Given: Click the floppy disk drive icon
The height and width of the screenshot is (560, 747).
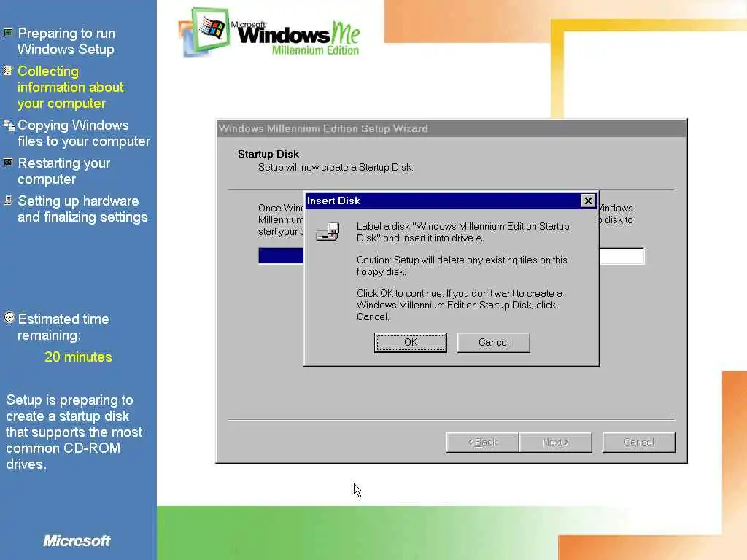Looking at the screenshot, I should point(328,232).
